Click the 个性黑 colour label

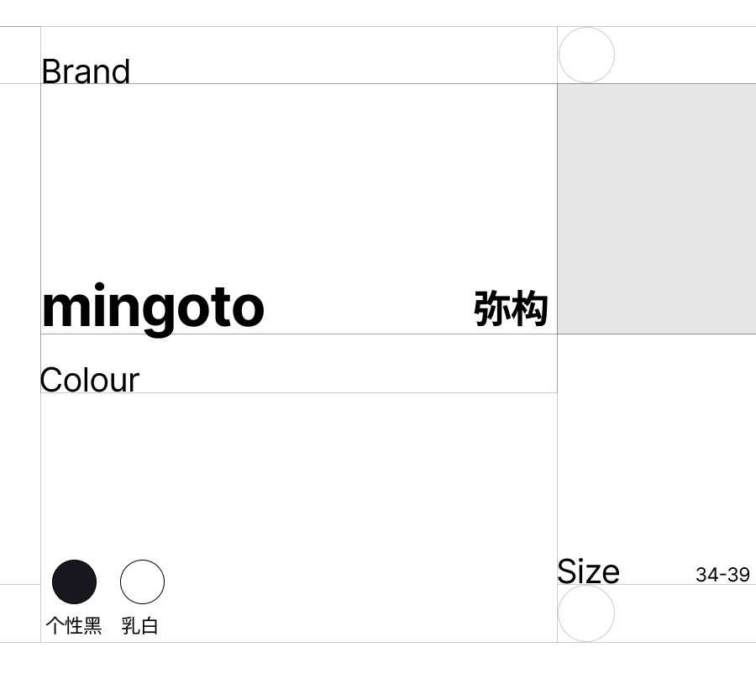73,626
